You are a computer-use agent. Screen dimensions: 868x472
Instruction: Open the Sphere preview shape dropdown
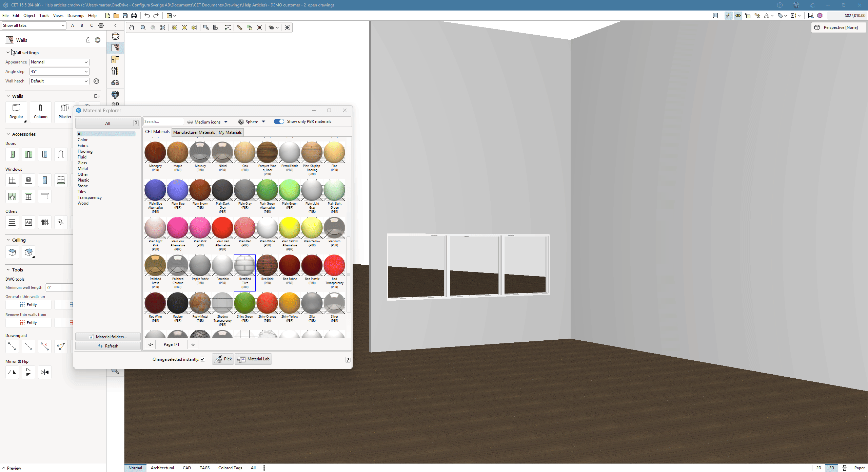252,122
